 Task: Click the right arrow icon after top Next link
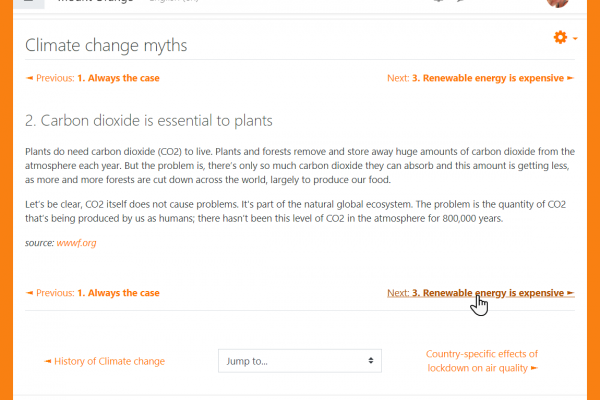tap(571, 78)
